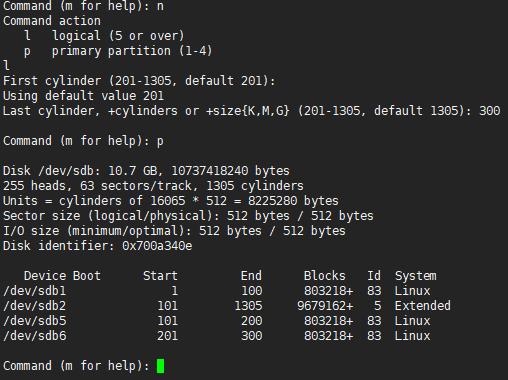508x380 pixels.
Task: Click the 'Start' column header
Action: [160, 276]
